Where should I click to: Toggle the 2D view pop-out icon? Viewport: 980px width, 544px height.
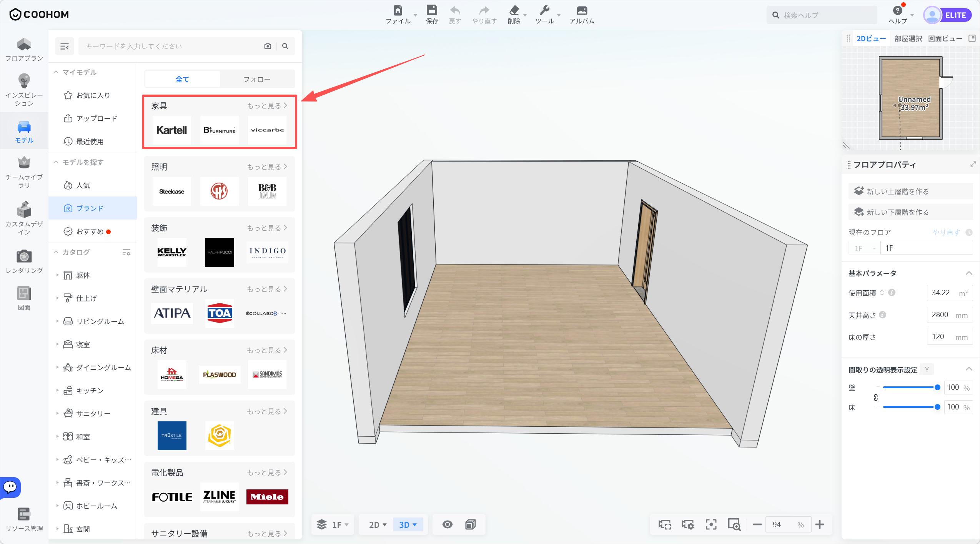972,38
